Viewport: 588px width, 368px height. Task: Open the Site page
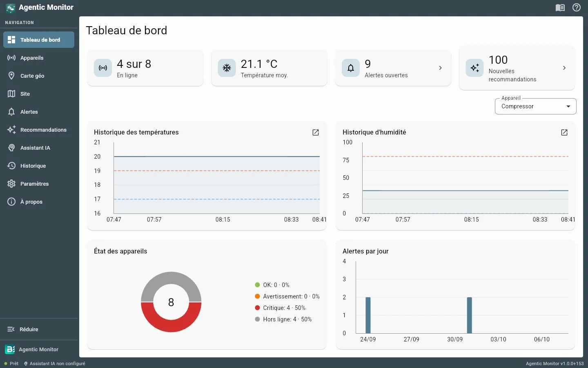click(39, 94)
